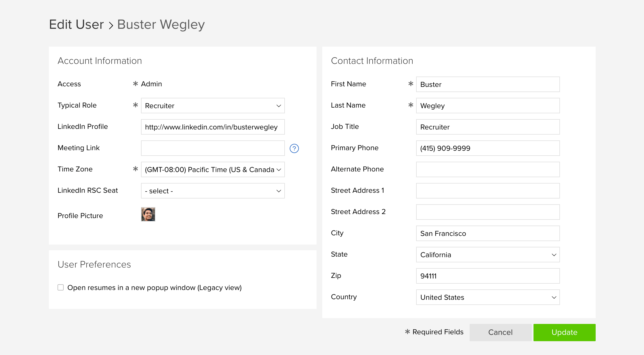Click the City field with San Francisco
This screenshot has width=644, height=355.
coord(488,233)
